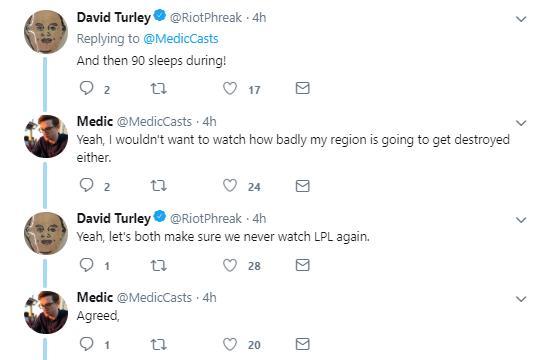Send '90 sleeps during' tweet via direct message
The height and width of the screenshot is (360, 543).
pyautogui.click(x=302, y=88)
